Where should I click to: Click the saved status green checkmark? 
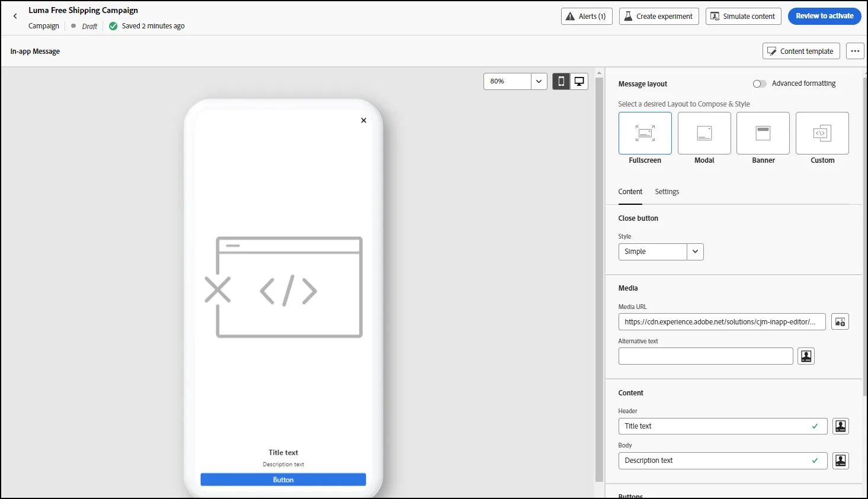pyautogui.click(x=113, y=26)
